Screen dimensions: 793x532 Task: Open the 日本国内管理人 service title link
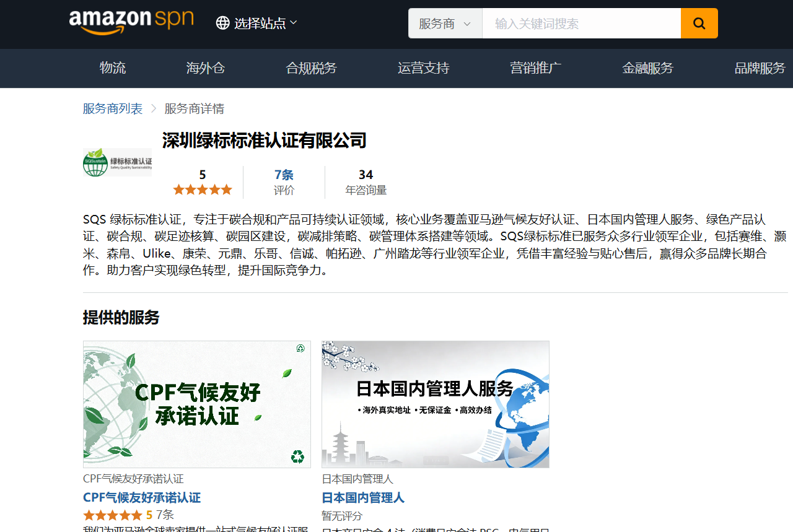363,498
